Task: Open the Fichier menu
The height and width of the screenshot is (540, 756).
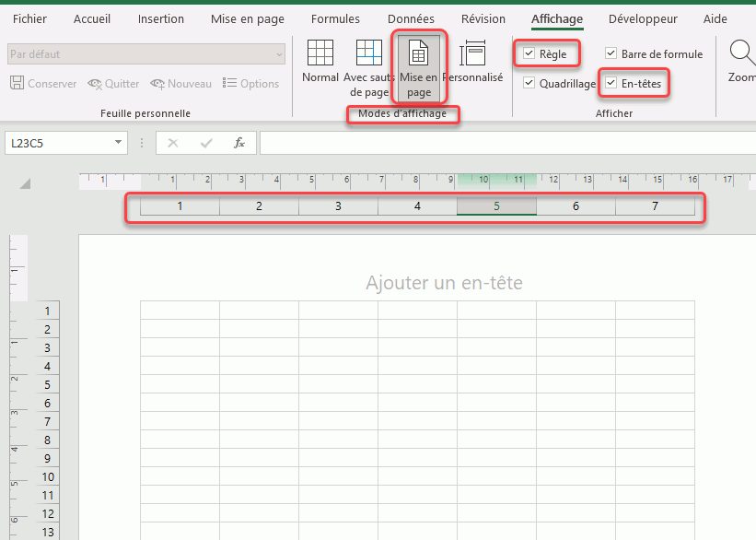Action: [x=30, y=19]
